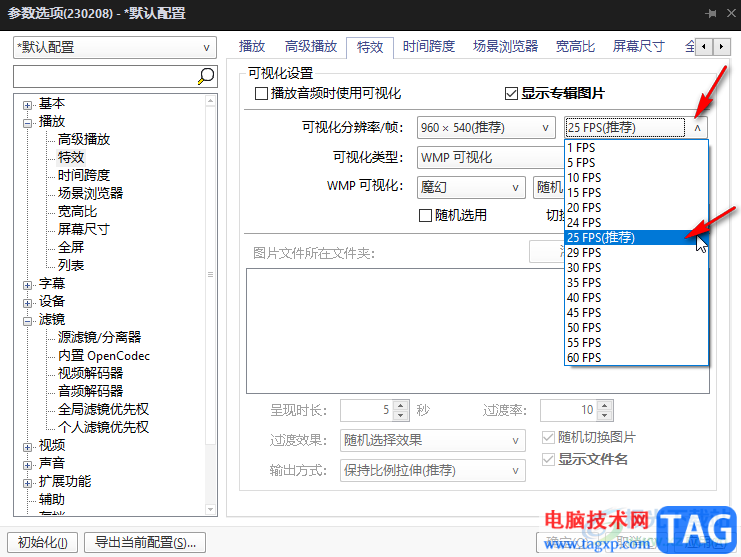This screenshot has height=557, width=741.
Task: Toggle 随机切换图片 checkbox
Action: (x=548, y=437)
